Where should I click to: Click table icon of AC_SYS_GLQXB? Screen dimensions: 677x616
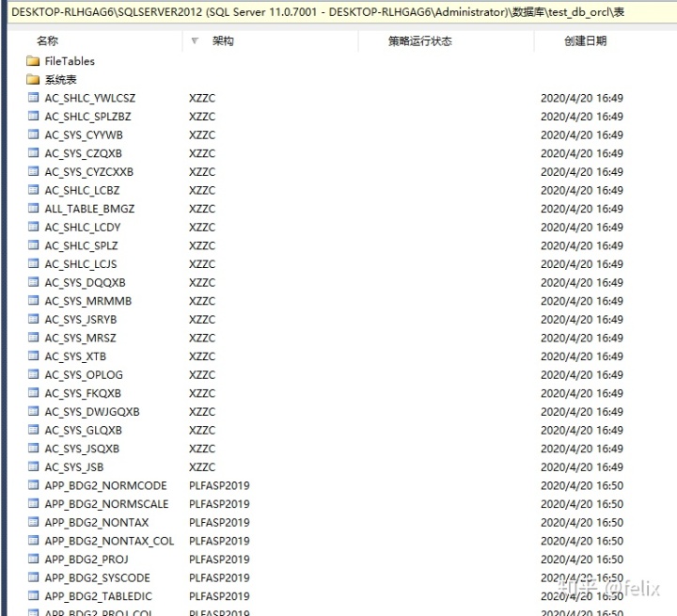pyautogui.click(x=33, y=430)
